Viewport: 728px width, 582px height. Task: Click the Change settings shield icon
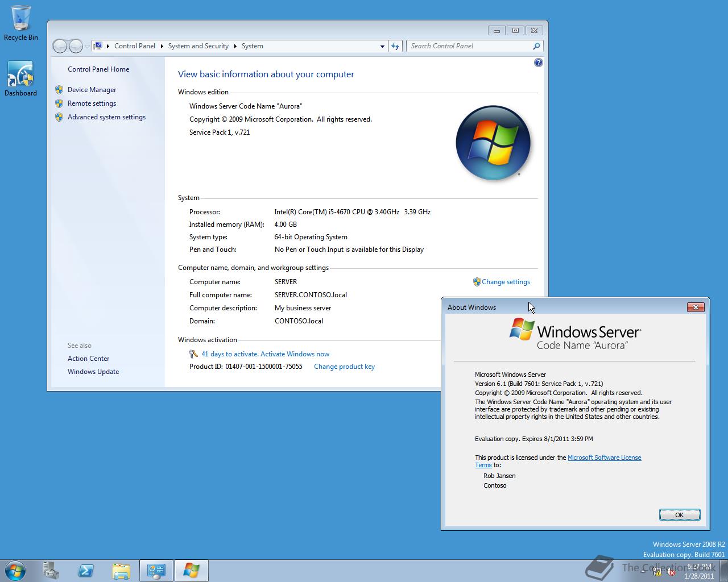pyautogui.click(x=477, y=281)
